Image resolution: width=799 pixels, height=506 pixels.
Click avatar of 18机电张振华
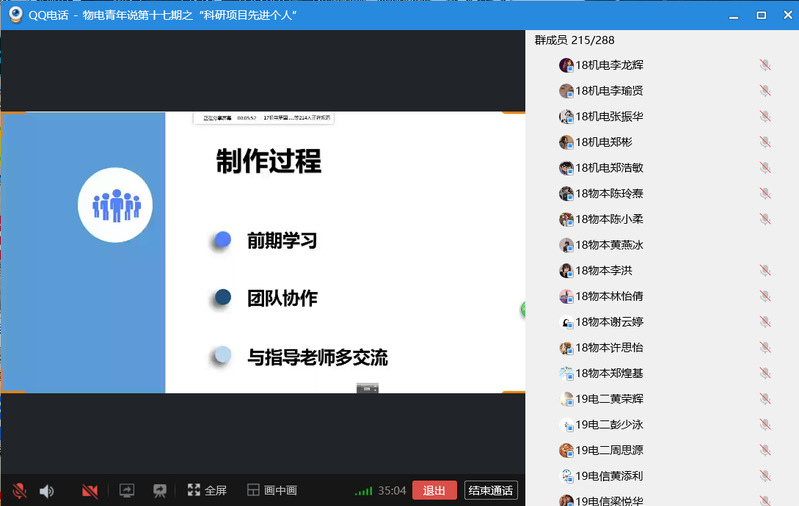[x=566, y=116]
